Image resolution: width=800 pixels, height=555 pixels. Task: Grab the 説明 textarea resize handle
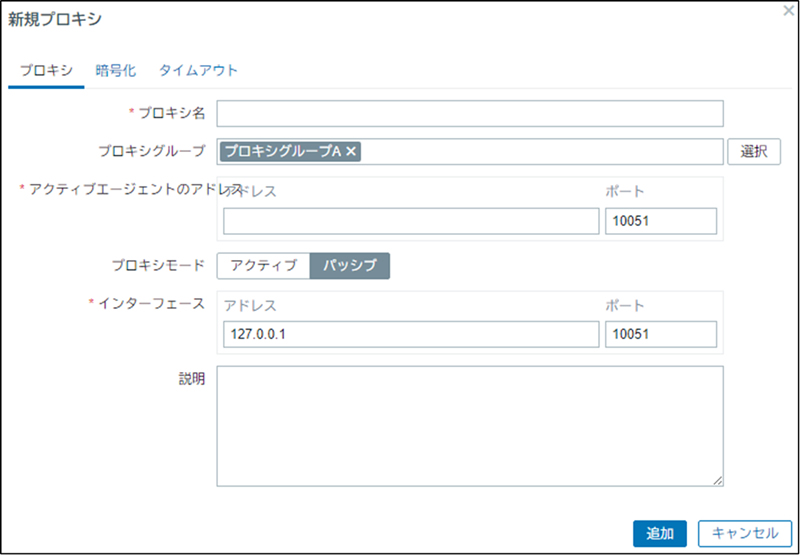(x=718, y=481)
